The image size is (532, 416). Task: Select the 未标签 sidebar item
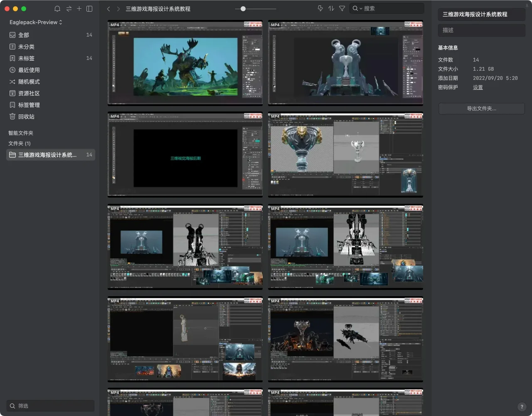coord(51,58)
